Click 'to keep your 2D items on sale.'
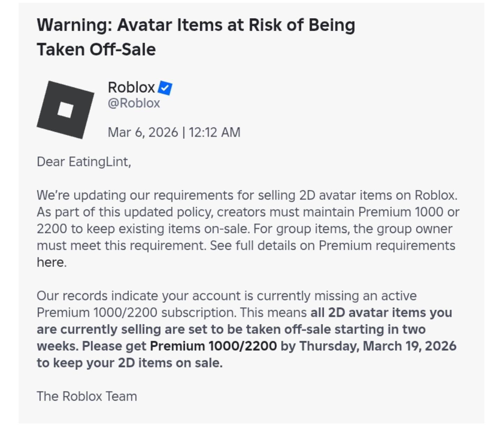Viewport: 503px width, 448px height. tap(130, 363)
